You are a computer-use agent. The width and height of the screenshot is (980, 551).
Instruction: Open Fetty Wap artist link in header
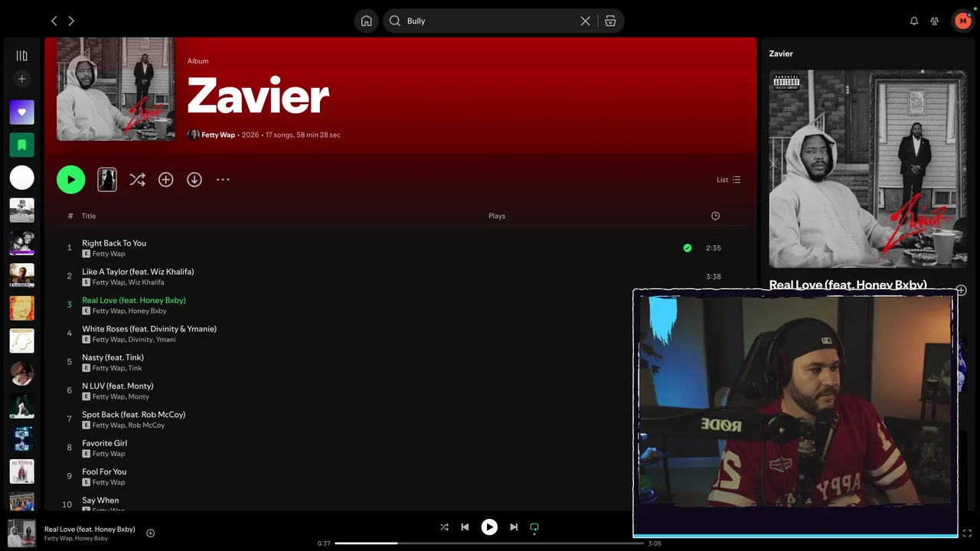click(218, 135)
